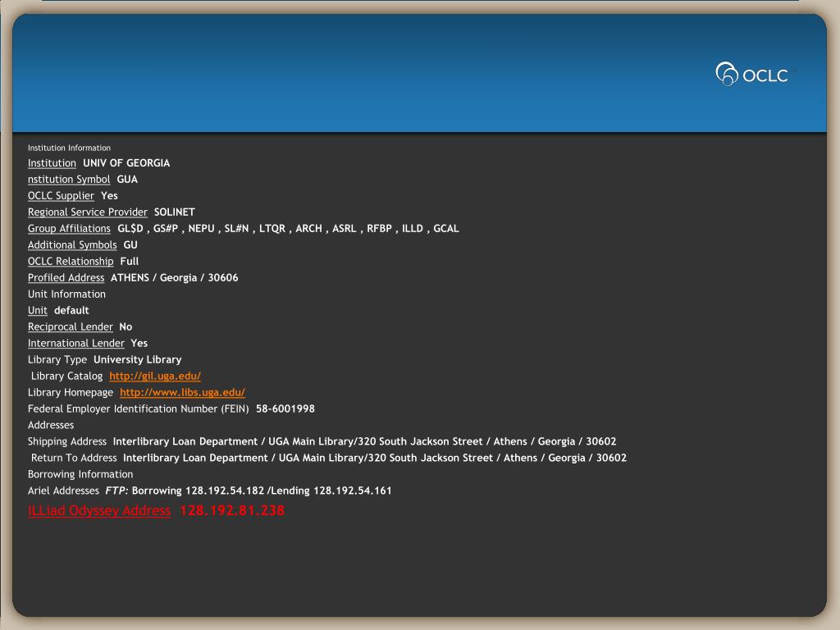840x630 pixels.
Task: Click the Borrowing Information heading
Action: click(80, 474)
